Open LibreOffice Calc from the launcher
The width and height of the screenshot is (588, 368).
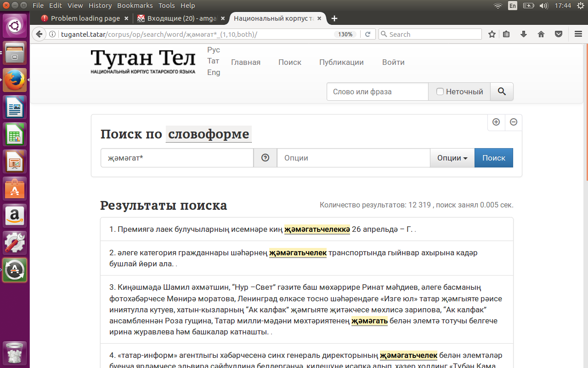pyautogui.click(x=15, y=135)
